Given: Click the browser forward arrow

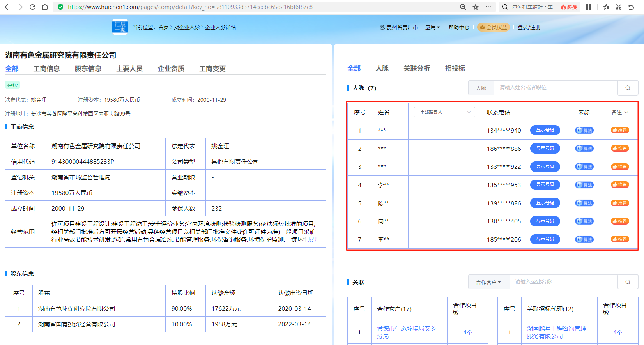Looking at the screenshot, I should (20, 7).
